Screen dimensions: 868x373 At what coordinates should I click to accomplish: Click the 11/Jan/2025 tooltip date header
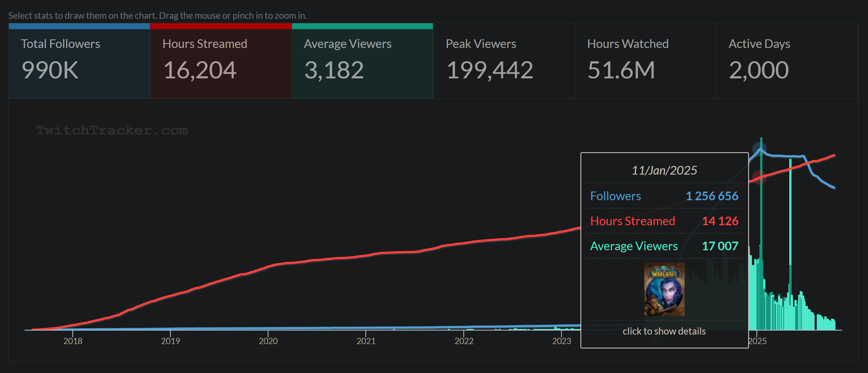tap(664, 170)
